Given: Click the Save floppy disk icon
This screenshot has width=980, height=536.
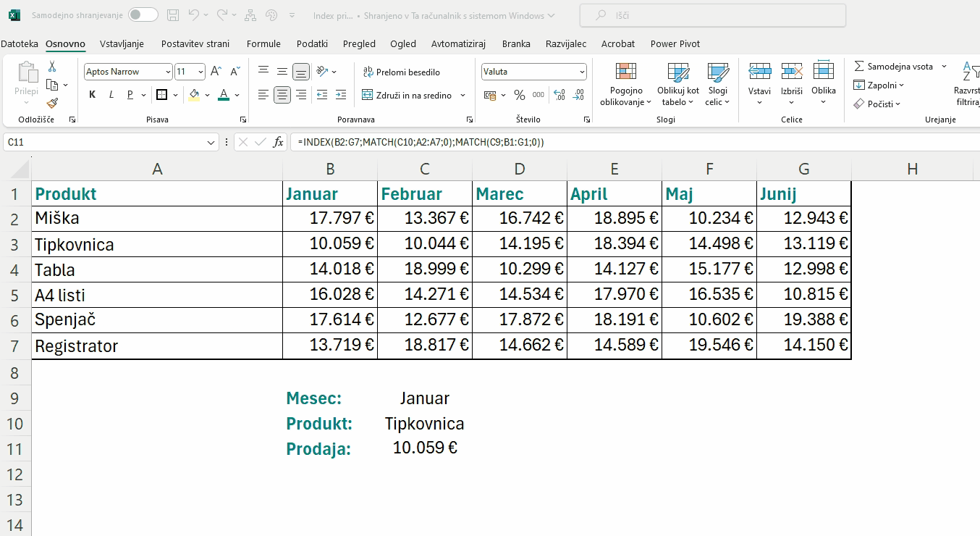Looking at the screenshot, I should (172, 15).
